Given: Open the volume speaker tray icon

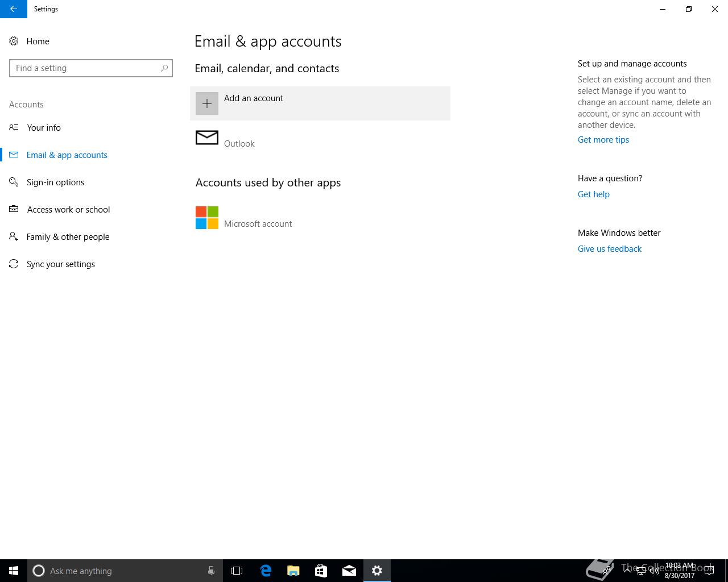Looking at the screenshot, I should pyautogui.click(x=654, y=571).
